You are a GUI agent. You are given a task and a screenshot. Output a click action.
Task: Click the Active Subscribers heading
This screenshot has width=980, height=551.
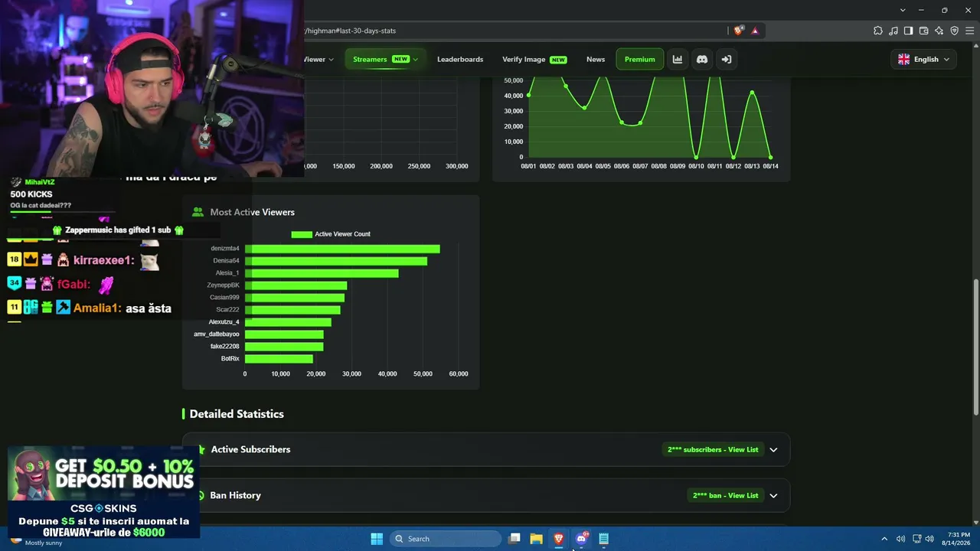point(250,449)
